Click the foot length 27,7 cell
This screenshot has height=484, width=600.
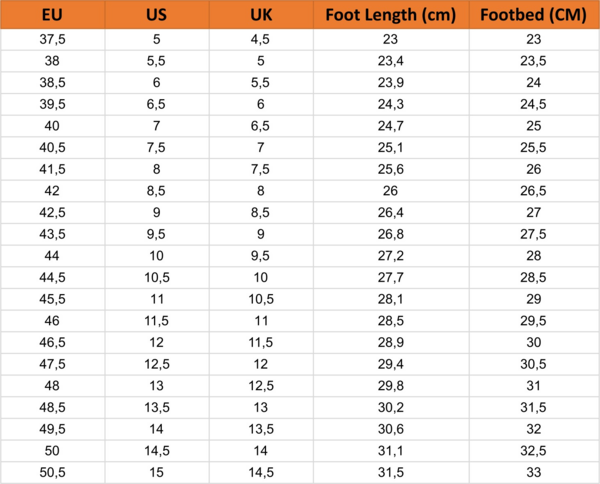pyautogui.click(x=390, y=277)
